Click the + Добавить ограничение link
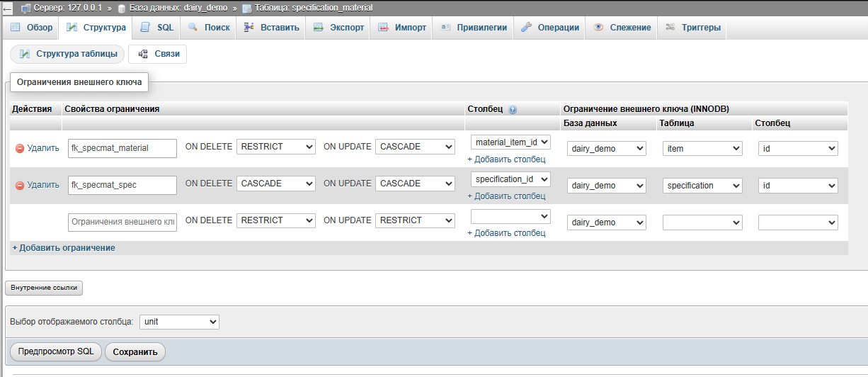868x377 pixels. (x=64, y=248)
